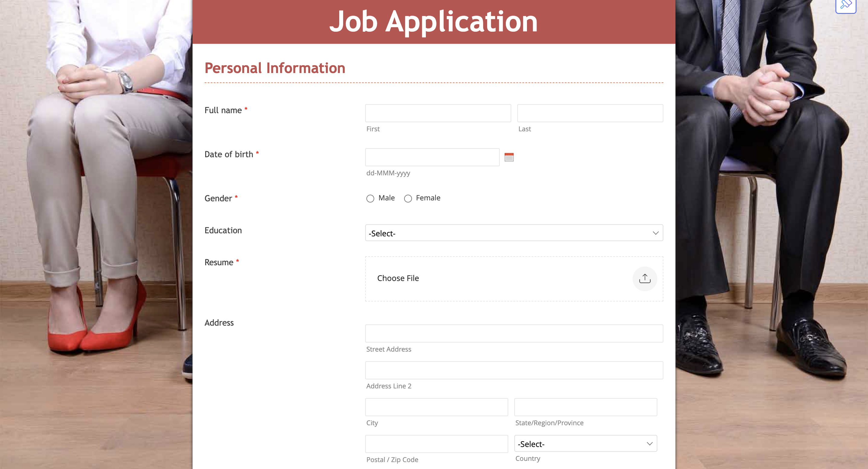Click the calendar icon for date picker
The width and height of the screenshot is (868, 469).
point(509,157)
